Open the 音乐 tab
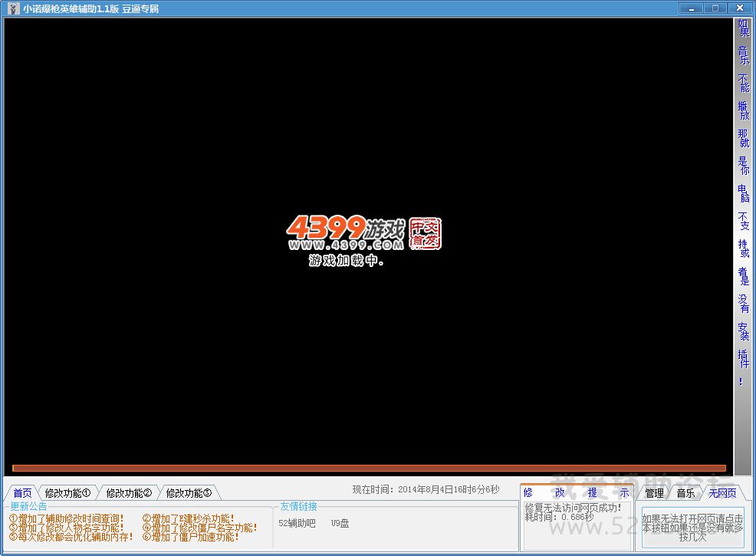Viewport: 756px width, 556px height. 685,493
